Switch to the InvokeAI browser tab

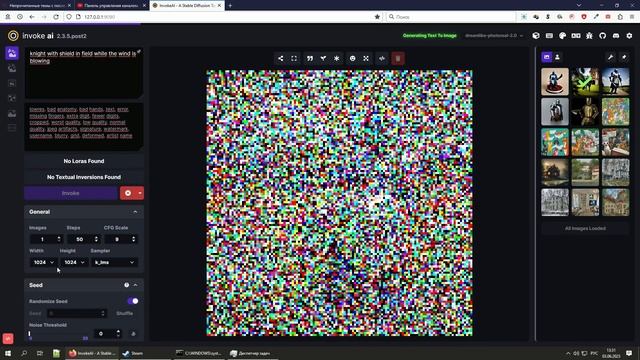187,5
